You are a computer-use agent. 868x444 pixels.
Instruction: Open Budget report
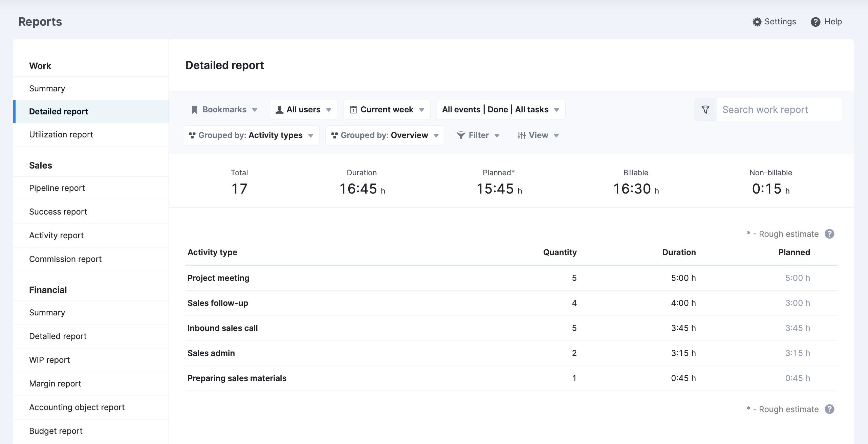pos(91,431)
